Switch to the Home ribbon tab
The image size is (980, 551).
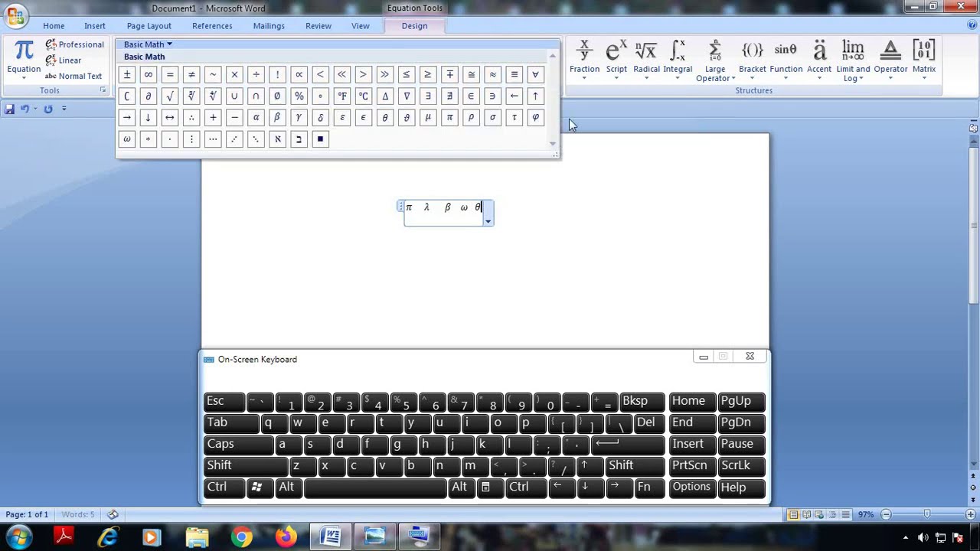(x=54, y=26)
